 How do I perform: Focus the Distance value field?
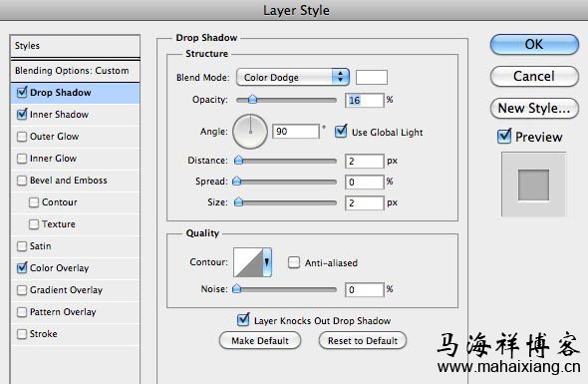point(365,161)
